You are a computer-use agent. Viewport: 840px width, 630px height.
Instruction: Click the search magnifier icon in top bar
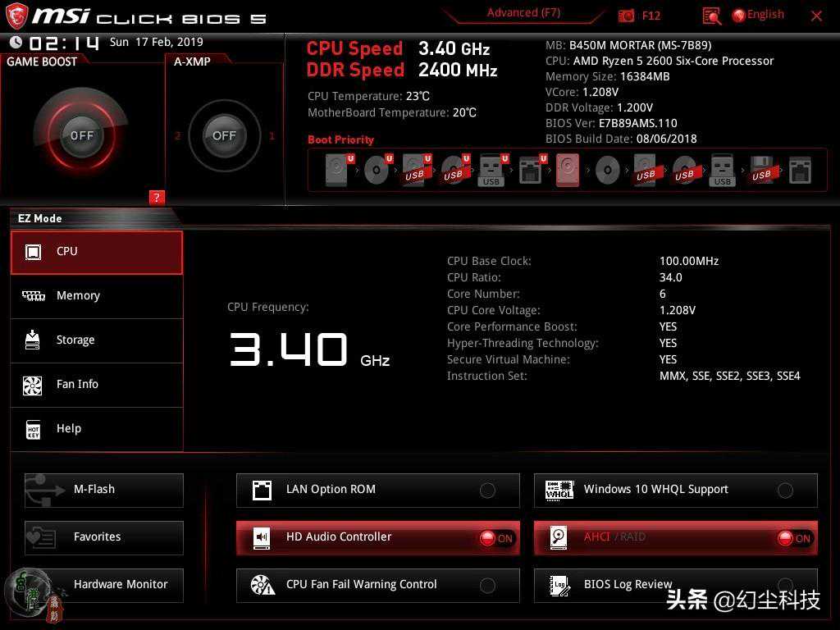711,16
